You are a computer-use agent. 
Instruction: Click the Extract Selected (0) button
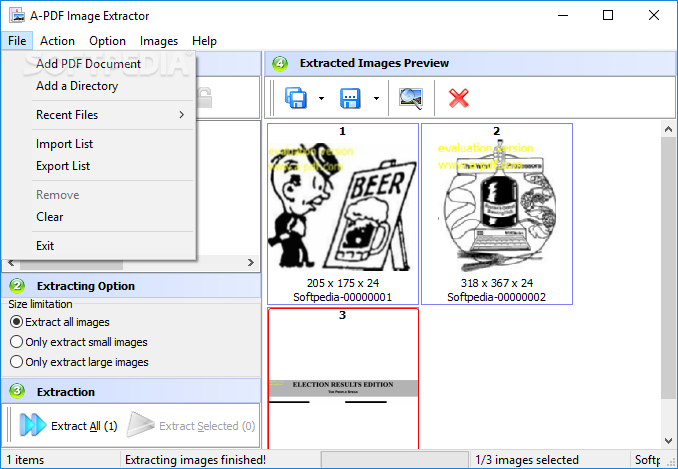tap(191, 425)
